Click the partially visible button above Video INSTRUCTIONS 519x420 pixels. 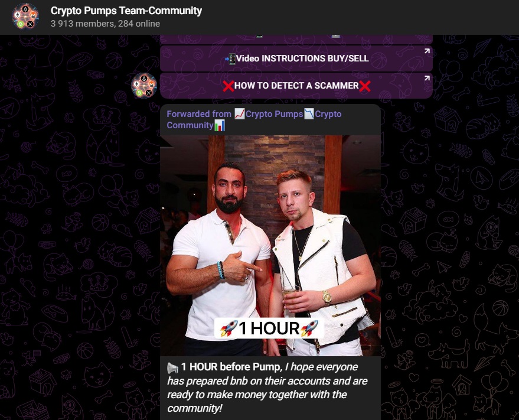tap(296, 39)
